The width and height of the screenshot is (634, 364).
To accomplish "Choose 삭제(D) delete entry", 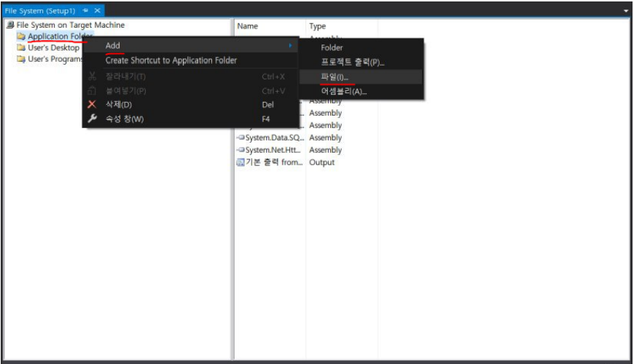I will (190, 105).
